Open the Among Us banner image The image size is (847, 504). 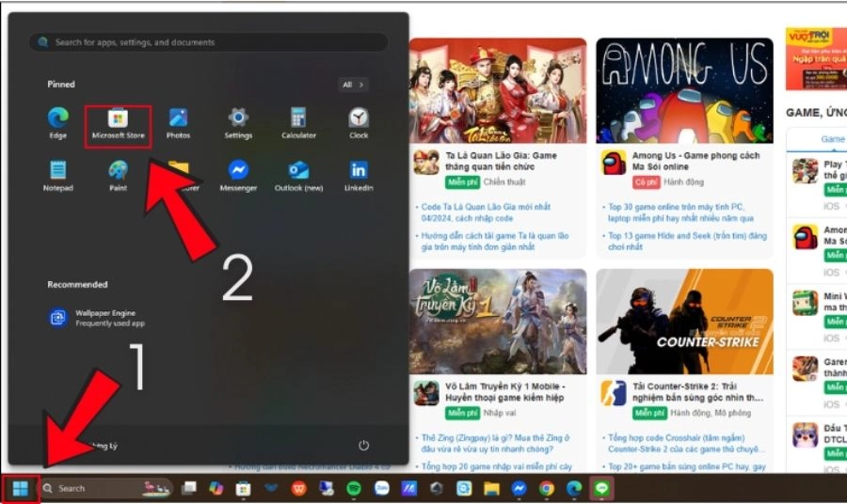684,90
